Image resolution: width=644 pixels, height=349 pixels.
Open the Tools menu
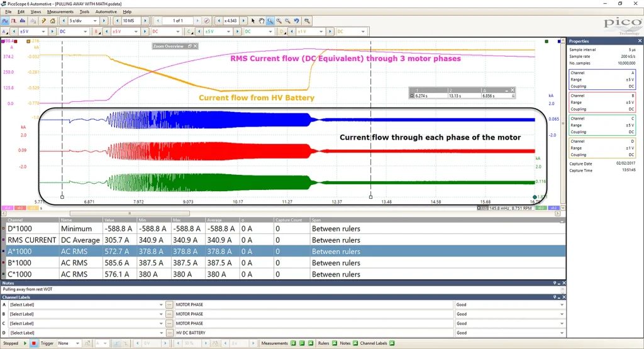84,12
